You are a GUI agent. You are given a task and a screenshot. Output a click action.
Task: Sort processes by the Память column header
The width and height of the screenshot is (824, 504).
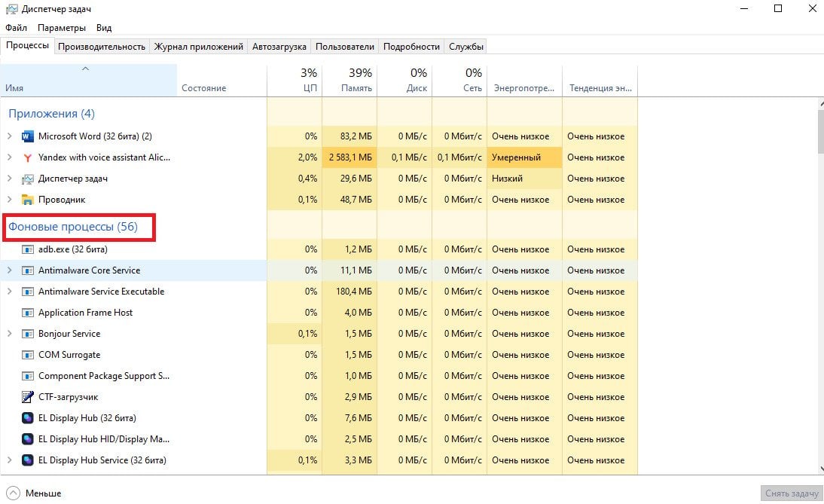(349, 81)
